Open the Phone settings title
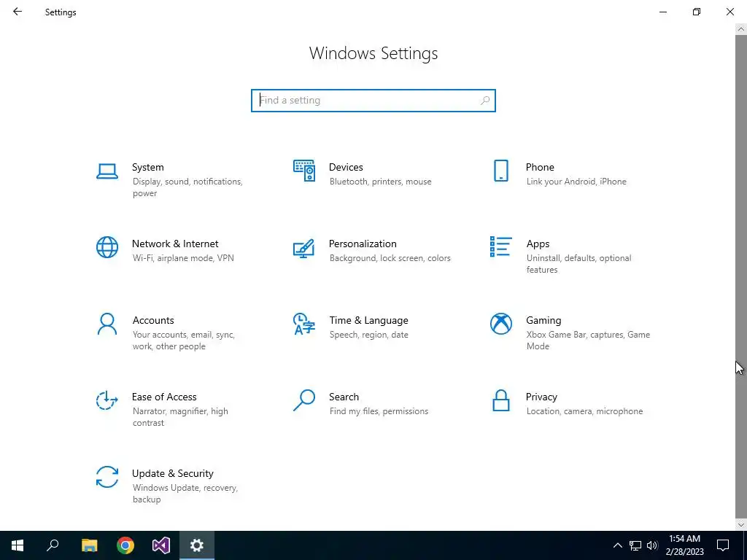Image resolution: width=747 pixels, height=560 pixels. tap(540, 167)
